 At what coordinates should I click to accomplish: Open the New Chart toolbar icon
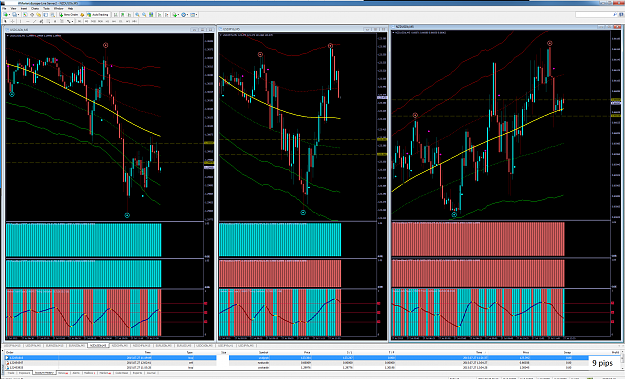(x=6, y=15)
